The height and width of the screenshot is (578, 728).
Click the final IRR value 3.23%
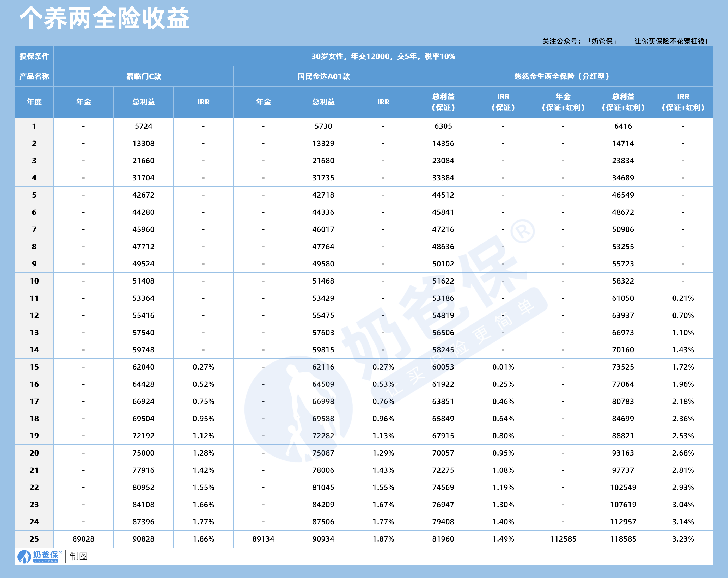[683, 539]
